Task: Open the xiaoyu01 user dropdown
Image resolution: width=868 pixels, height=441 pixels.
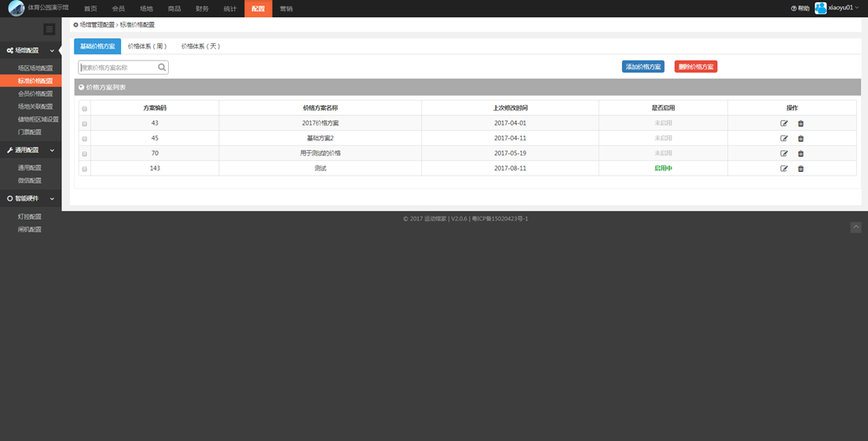Action: [844, 8]
